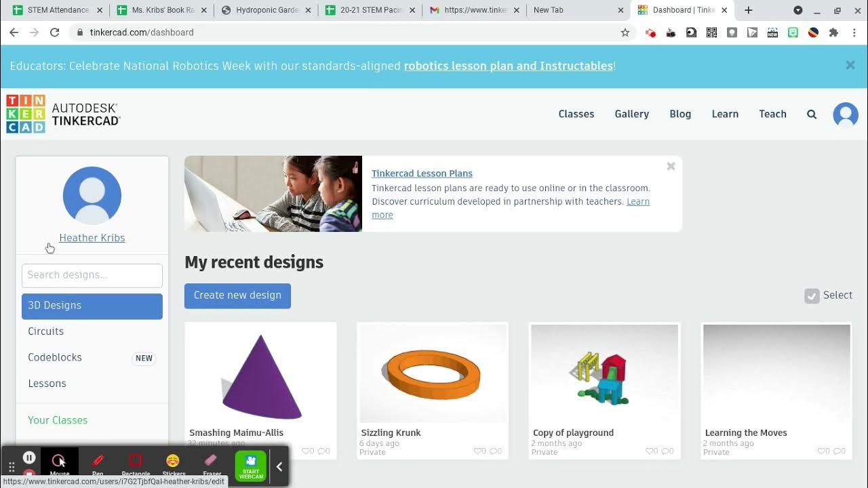The height and width of the screenshot is (488, 868).
Task: Select 3D Designs in sidebar
Action: tap(92, 306)
